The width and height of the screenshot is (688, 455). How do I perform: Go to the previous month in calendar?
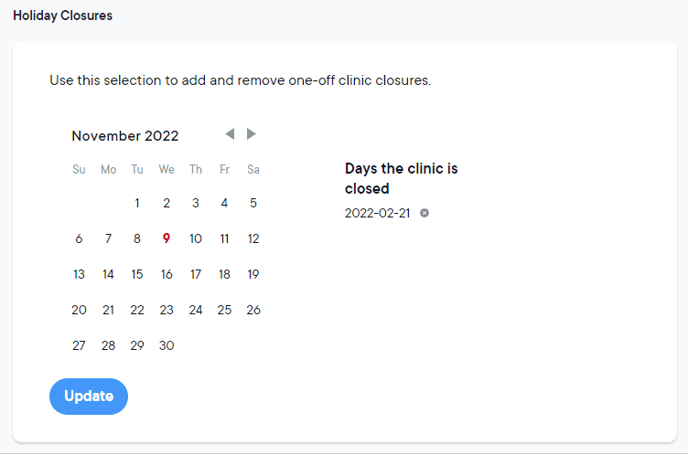pos(230,134)
